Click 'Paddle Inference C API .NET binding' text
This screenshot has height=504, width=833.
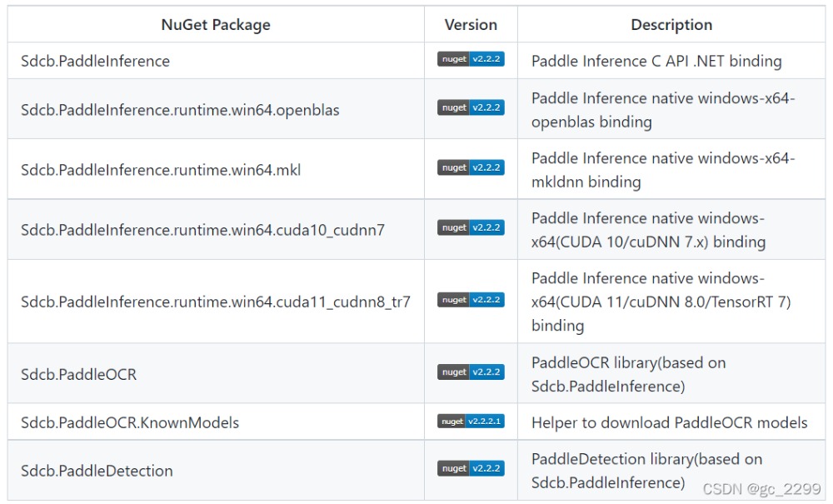[x=656, y=61]
